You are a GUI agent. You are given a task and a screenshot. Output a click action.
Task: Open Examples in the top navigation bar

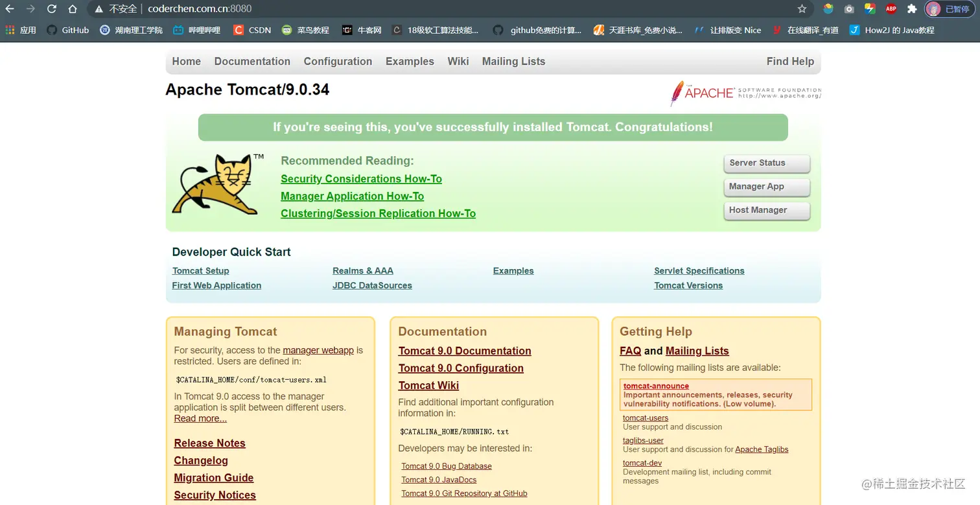pyautogui.click(x=410, y=62)
